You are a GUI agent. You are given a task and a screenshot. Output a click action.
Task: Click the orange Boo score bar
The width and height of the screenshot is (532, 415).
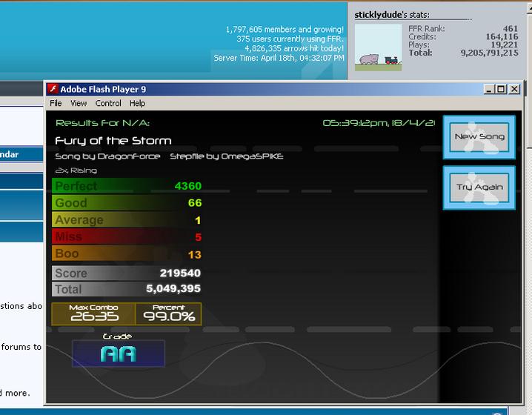[x=127, y=253]
